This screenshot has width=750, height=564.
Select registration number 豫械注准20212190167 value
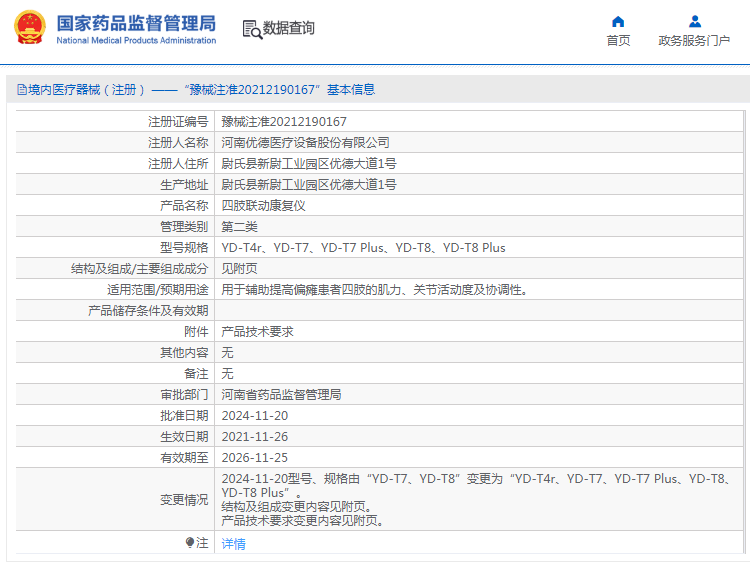pos(284,122)
